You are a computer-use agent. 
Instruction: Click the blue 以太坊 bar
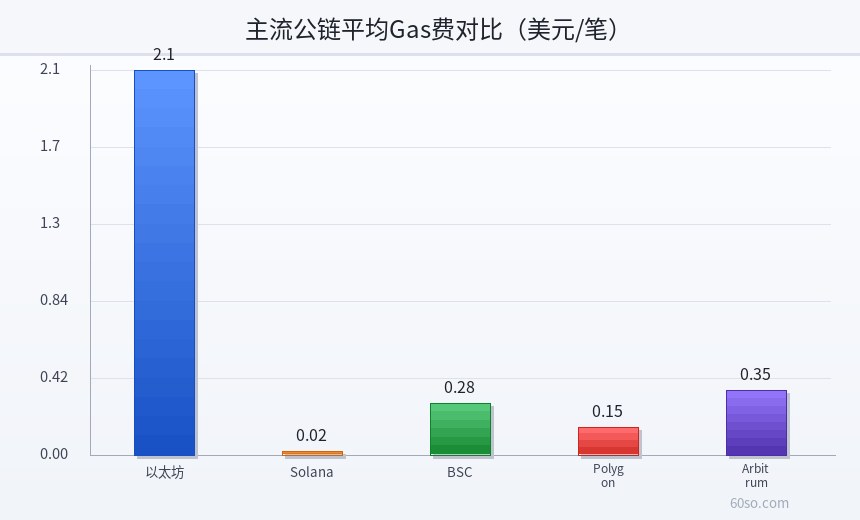[165, 263]
